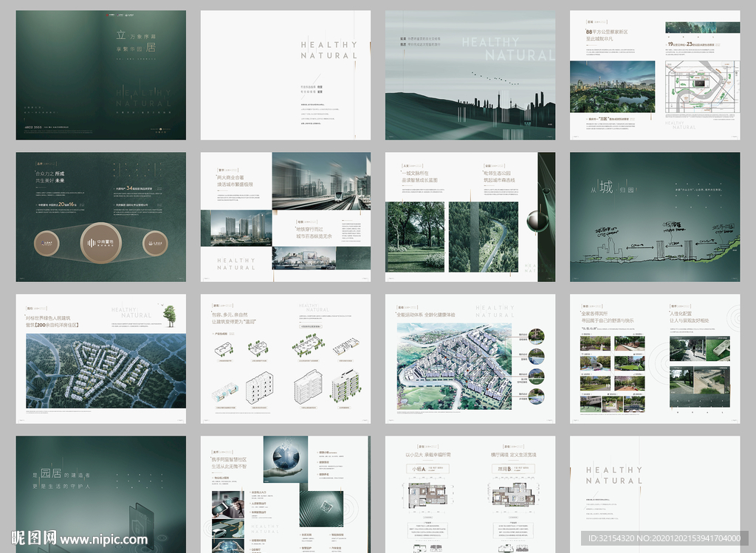Image resolution: width=756 pixels, height=553 pixels.
Task: Open the dark green cover page with 立居 title
Action: pos(100,75)
